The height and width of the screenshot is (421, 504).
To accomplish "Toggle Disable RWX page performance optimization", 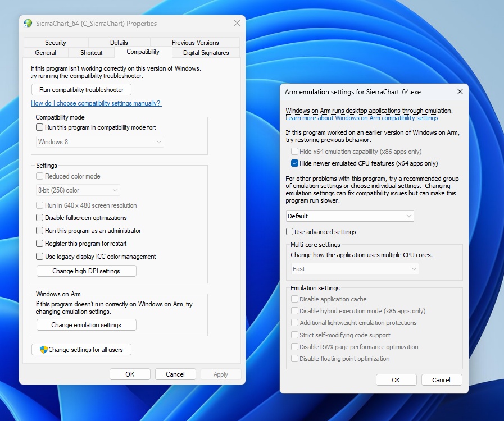I will pyautogui.click(x=294, y=347).
